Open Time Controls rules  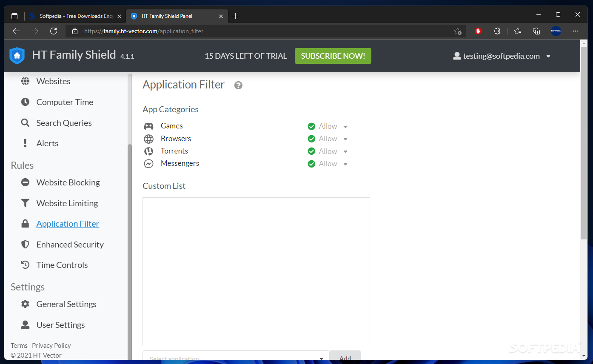62,265
